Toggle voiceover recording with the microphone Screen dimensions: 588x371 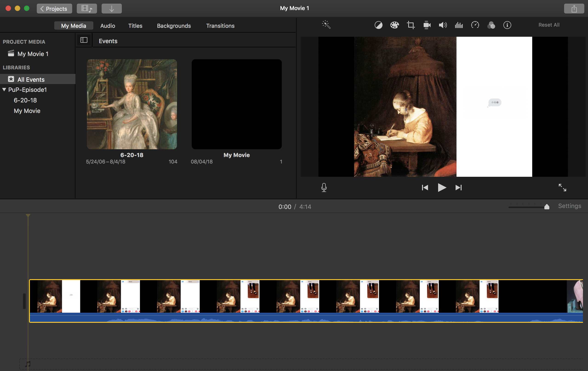324,187
